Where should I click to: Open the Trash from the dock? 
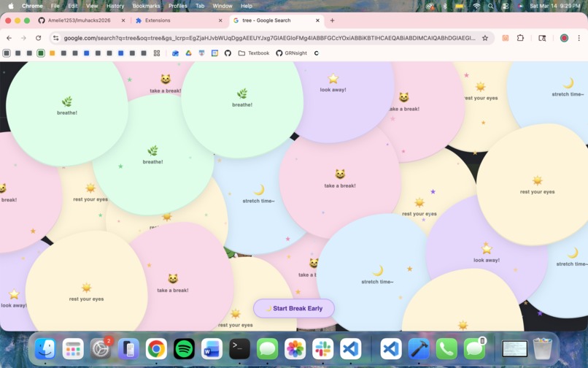pos(542,349)
